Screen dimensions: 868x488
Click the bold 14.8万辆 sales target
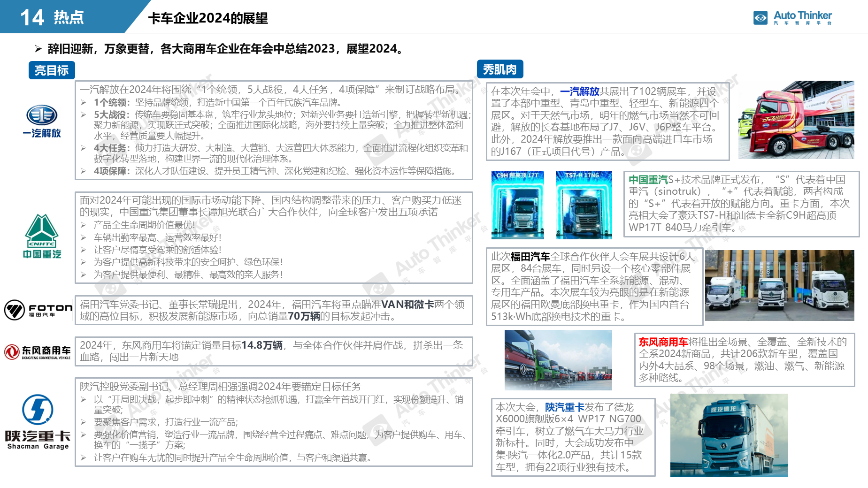tap(262, 345)
